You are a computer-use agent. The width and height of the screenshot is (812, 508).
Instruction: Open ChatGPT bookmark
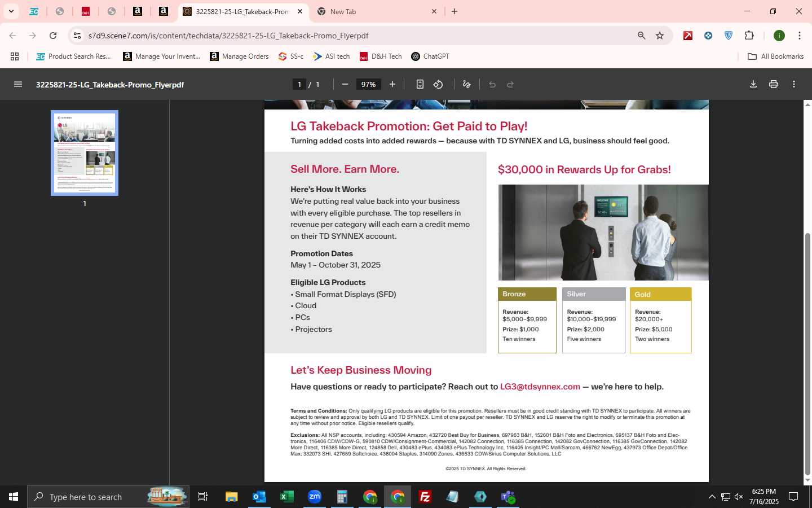point(430,56)
